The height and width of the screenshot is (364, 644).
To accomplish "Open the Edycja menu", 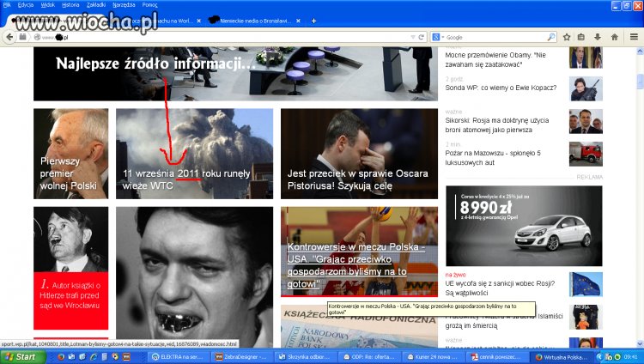I will (26, 5).
